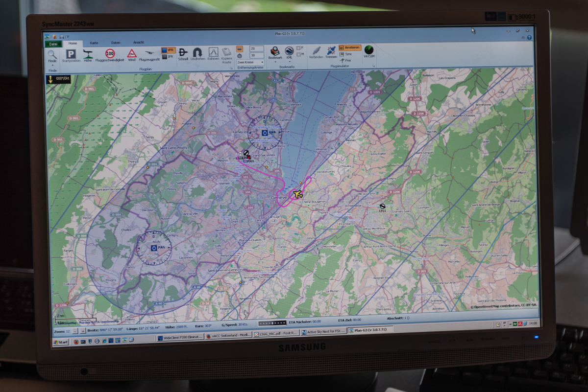Open the Flugsimulator group dialog launcher
588x392 pixels.
pyautogui.click(x=374, y=66)
